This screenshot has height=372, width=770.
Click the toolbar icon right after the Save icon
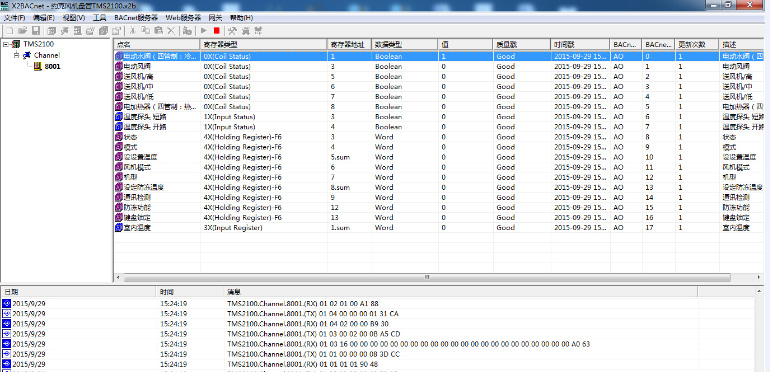point(51,31)
